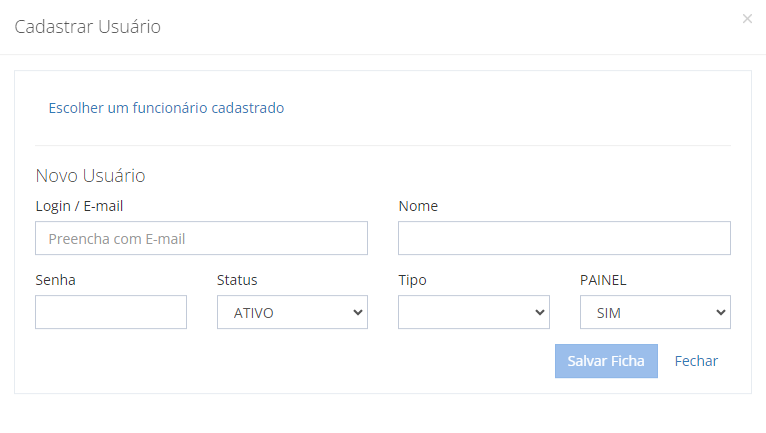This screenshot has height=433, width=766.
Task: Click the Status field label
Action: (x=237, y=280)
